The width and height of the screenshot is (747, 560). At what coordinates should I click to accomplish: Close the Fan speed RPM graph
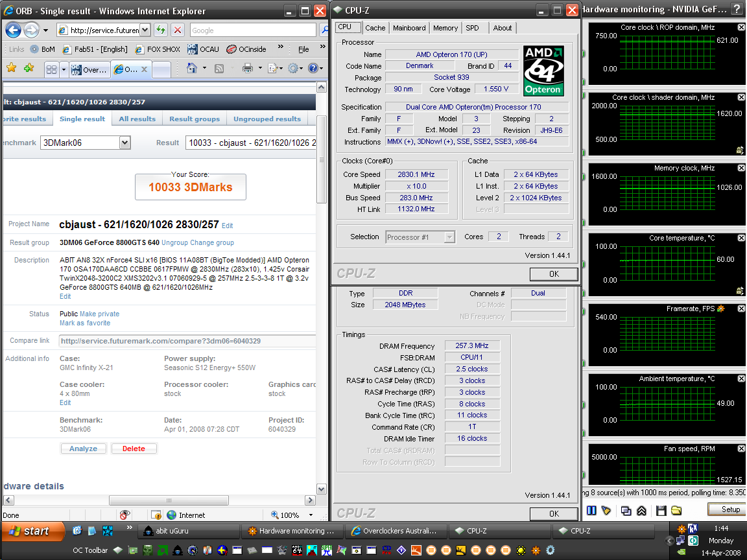(741, 449)
